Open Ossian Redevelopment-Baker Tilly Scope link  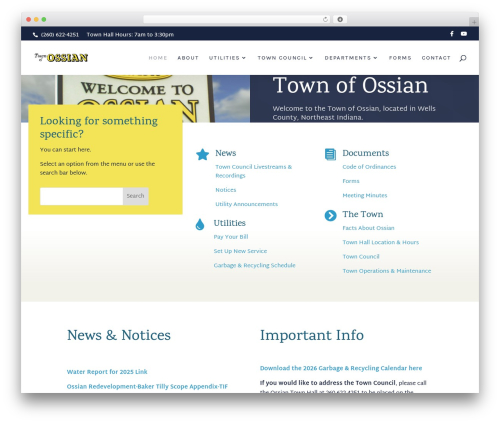[x=147, y=386]
